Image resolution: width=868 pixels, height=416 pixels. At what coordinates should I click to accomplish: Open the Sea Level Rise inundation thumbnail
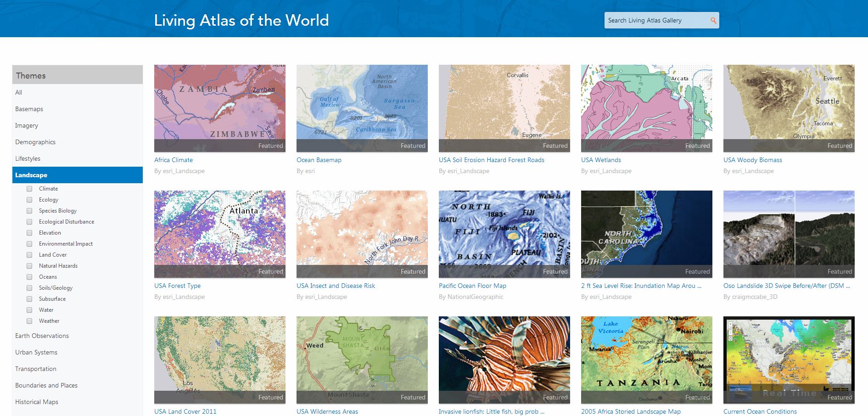(x=647, y=234)
